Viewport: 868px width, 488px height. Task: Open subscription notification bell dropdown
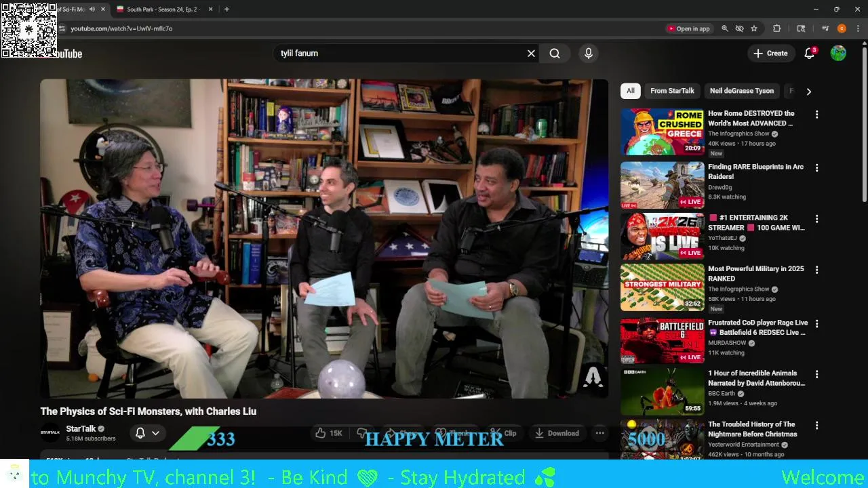(147, 433)
